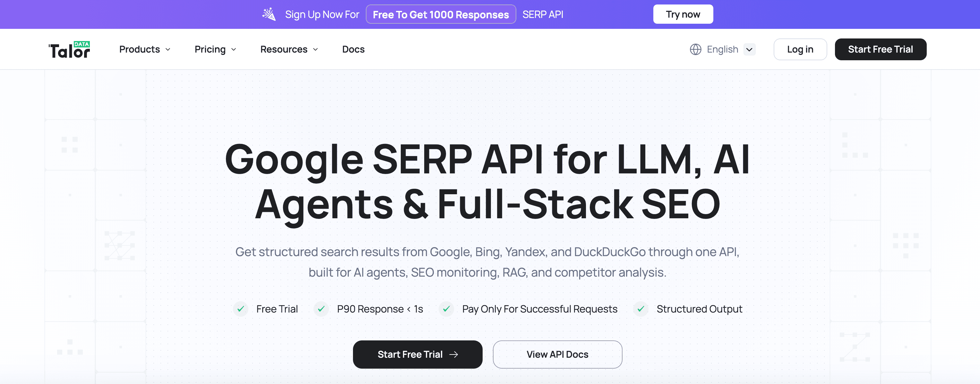Click the party popper icon in banner
This screenshot has width=980, height=384.
[269, 14]
